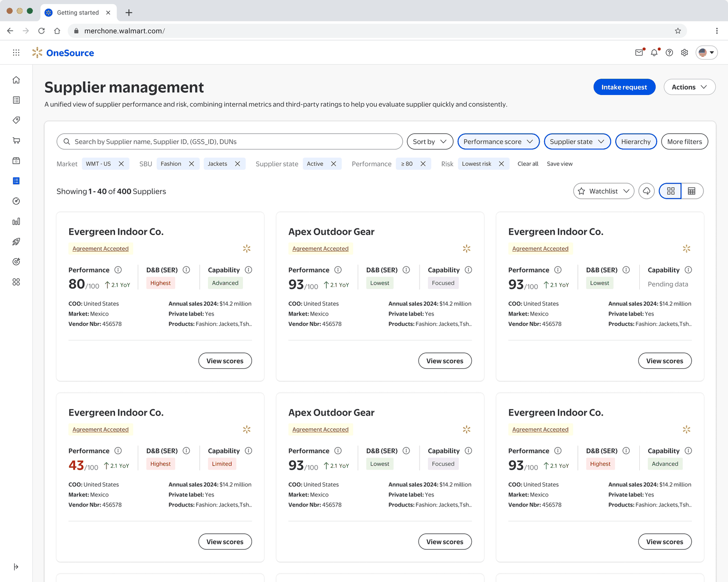Open the highlighted supplier list sidebar icon
This screenshot has width=728, height=582.
coord(16,181)
